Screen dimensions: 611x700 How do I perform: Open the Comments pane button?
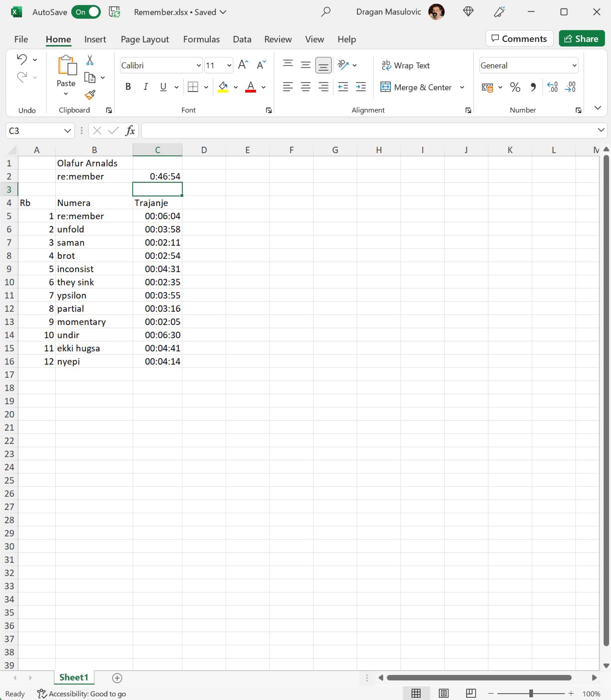point(519,39)
